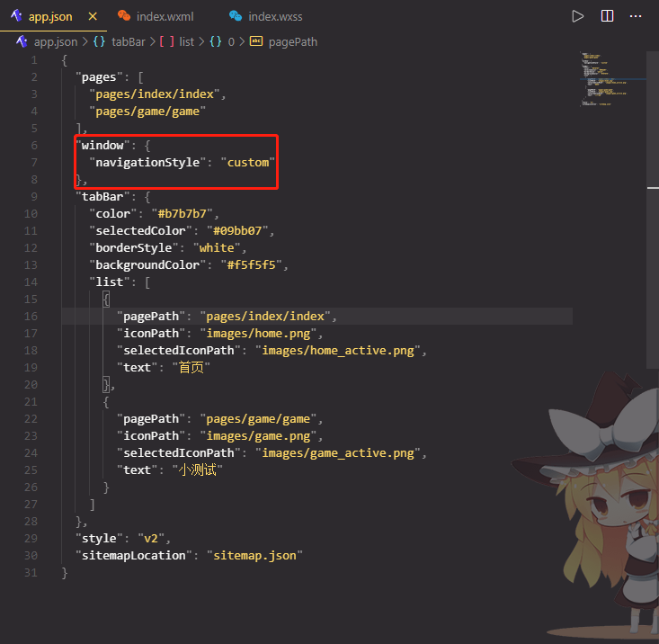Click line number 31 in the gutter
The width and height of the screenshot is (659, 644).
(x=31, y=573)
